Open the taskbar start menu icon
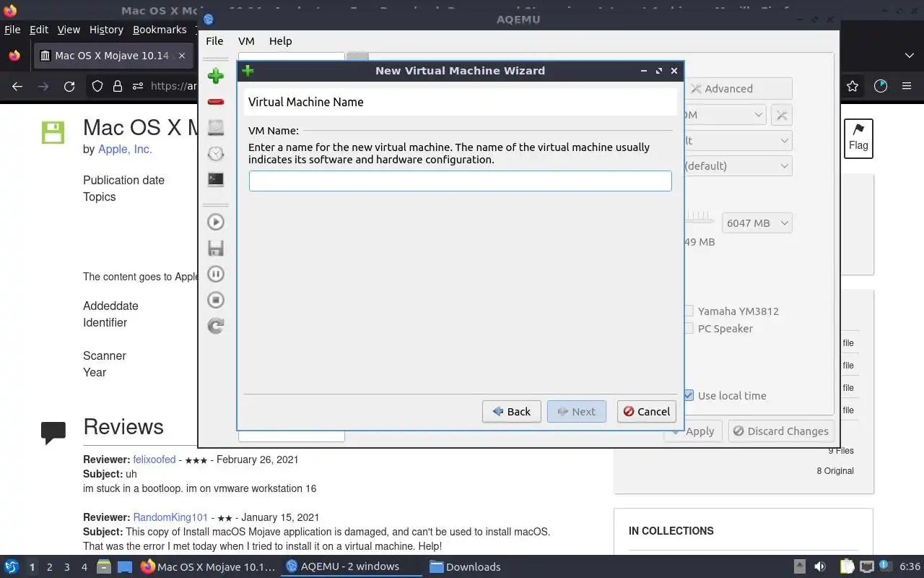This screenshot has width=924, height=578. pos(12,566)
